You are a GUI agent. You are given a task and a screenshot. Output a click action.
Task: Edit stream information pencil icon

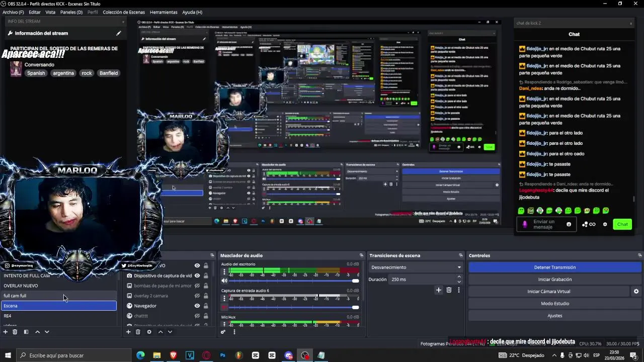[119, 33]
